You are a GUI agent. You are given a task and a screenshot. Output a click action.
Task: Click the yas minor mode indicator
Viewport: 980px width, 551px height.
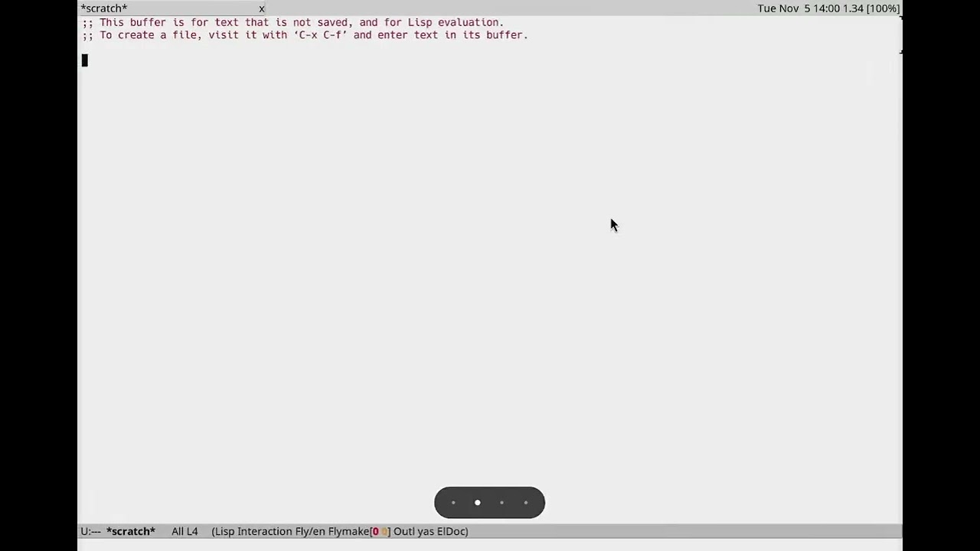click(424, 531)
